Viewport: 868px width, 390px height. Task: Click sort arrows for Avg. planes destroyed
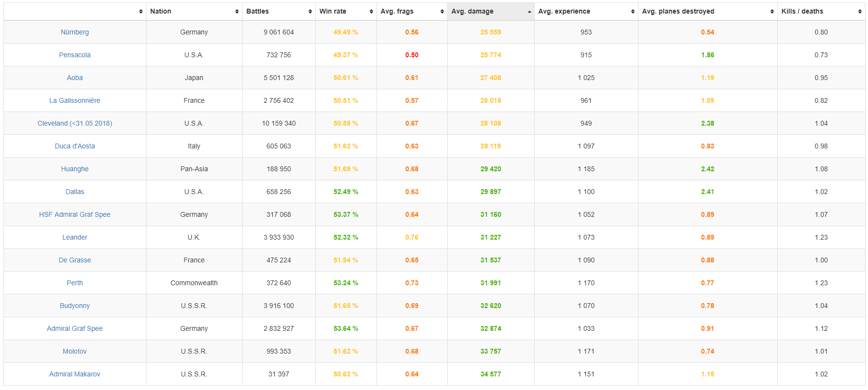coord(772,12)
